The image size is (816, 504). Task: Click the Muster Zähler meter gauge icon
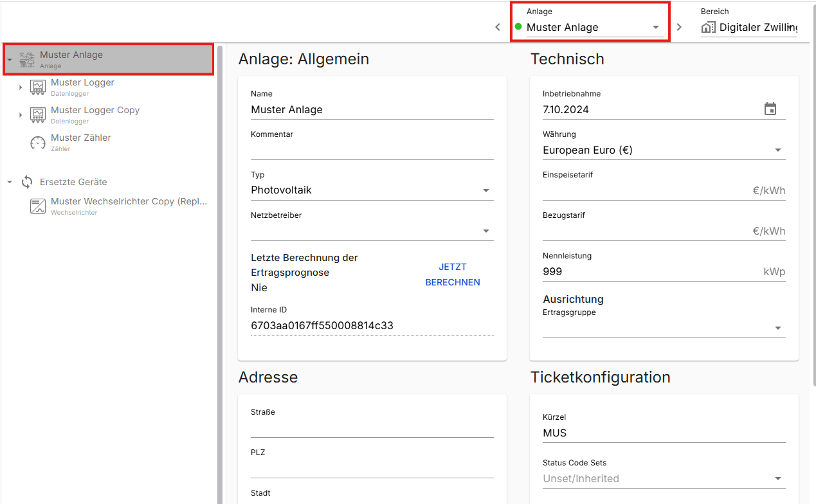[x=38, y=143]
